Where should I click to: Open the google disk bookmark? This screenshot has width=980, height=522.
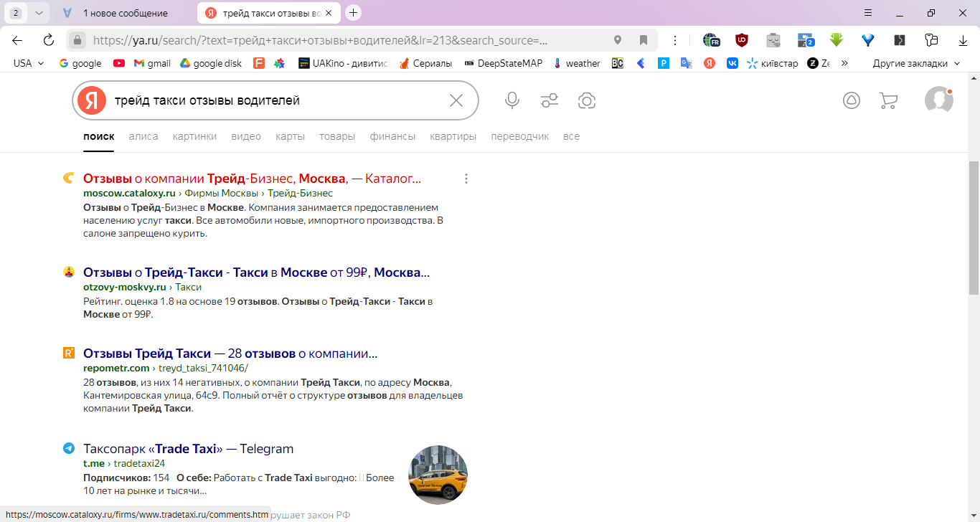coord(210,63)
